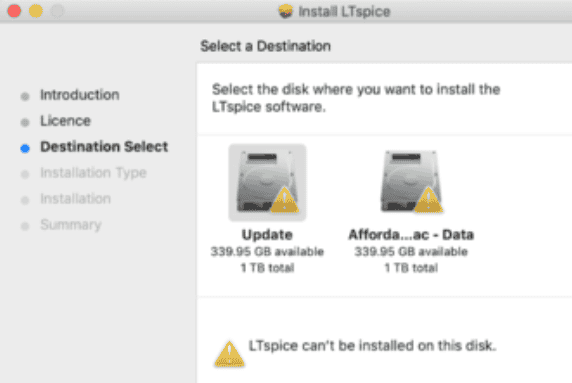Select the Destination Select step label

(x=104, y=147)
